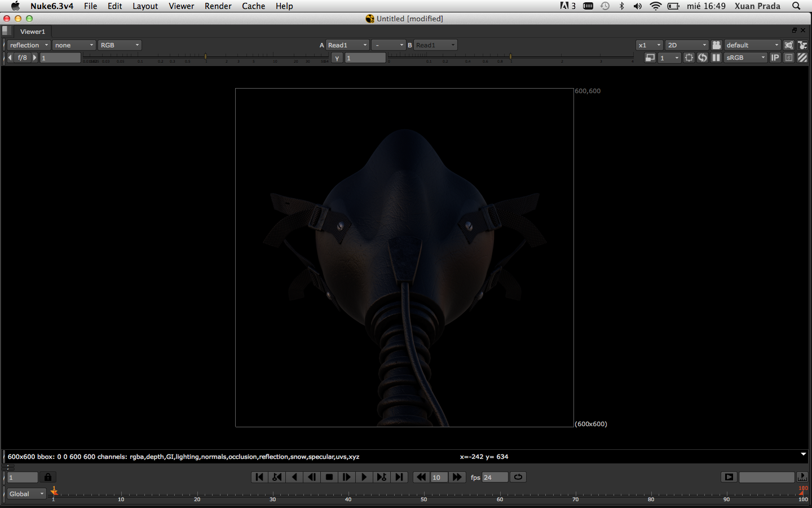Open the 'none' alpha channel dropdown

tap(74, 45)
